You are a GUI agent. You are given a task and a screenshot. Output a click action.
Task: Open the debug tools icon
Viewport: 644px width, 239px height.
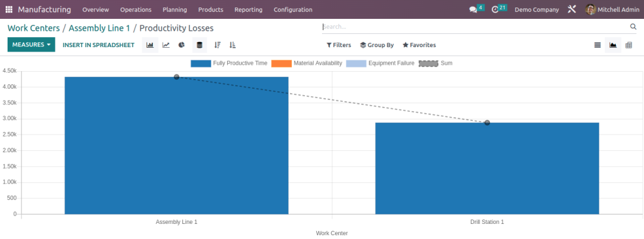click(572, 9)
